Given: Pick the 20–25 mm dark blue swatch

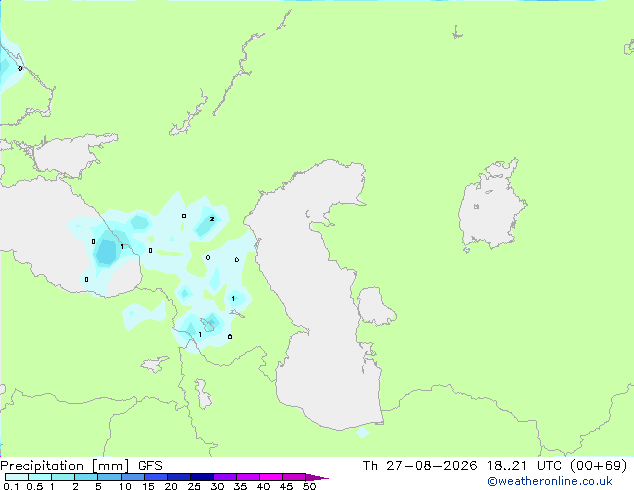Looking at the screenshot, I should tap(179, 477).
